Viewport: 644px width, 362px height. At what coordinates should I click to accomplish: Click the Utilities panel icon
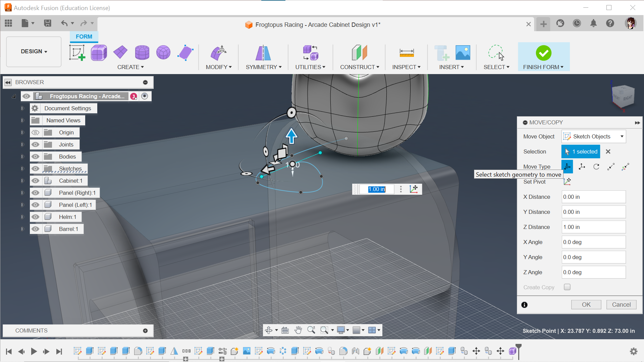(310, 53)
